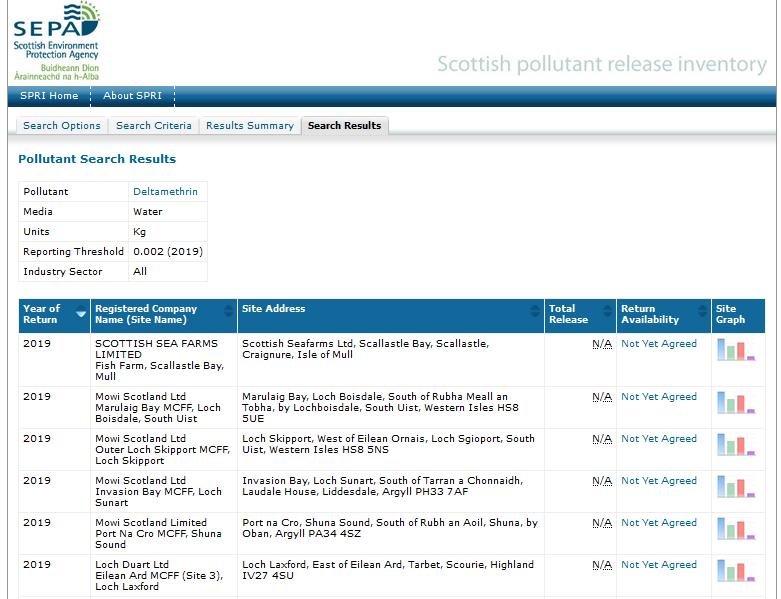Click the Media value Water
The width and height of the screenshot is (781, 599).
pos(147,212)
